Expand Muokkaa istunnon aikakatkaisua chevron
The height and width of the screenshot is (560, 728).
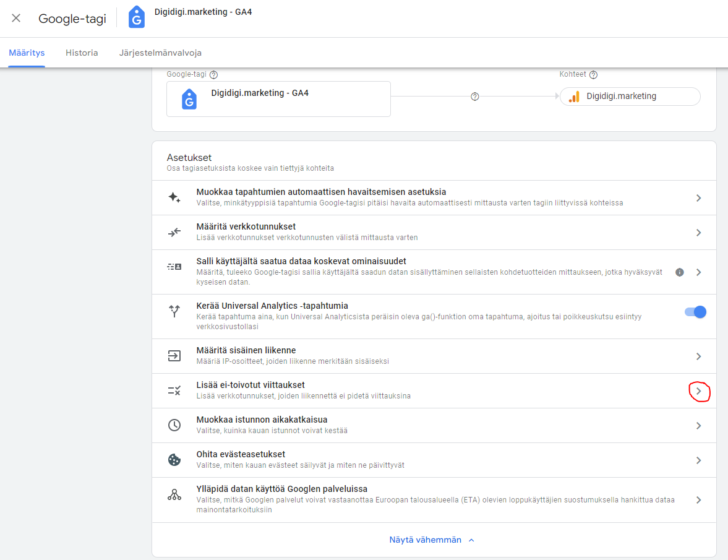pyautogui.click(x=698, y=426)
